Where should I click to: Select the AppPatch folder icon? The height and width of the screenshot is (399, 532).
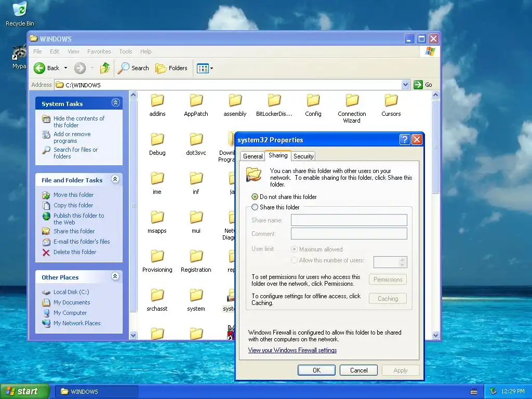pyautogui.click(x=196, y=100)
